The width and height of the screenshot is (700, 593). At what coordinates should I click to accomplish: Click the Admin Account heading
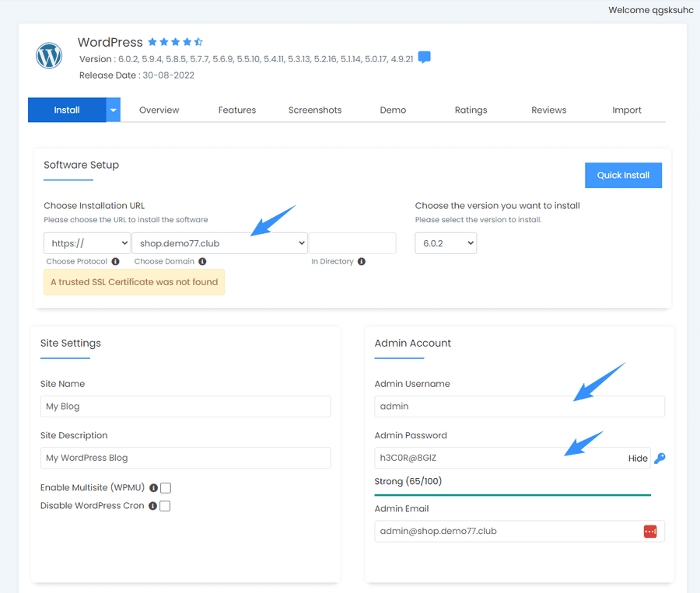coord(412,343)
